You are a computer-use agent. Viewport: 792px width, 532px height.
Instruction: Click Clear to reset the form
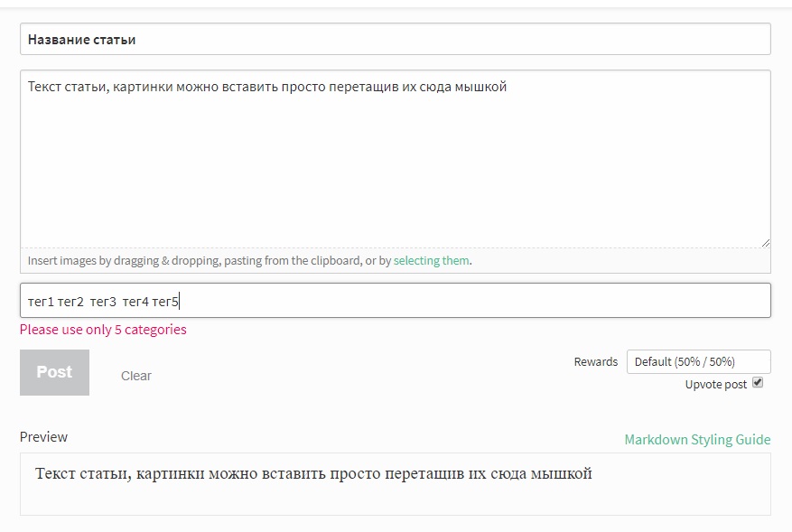point(135,376)
